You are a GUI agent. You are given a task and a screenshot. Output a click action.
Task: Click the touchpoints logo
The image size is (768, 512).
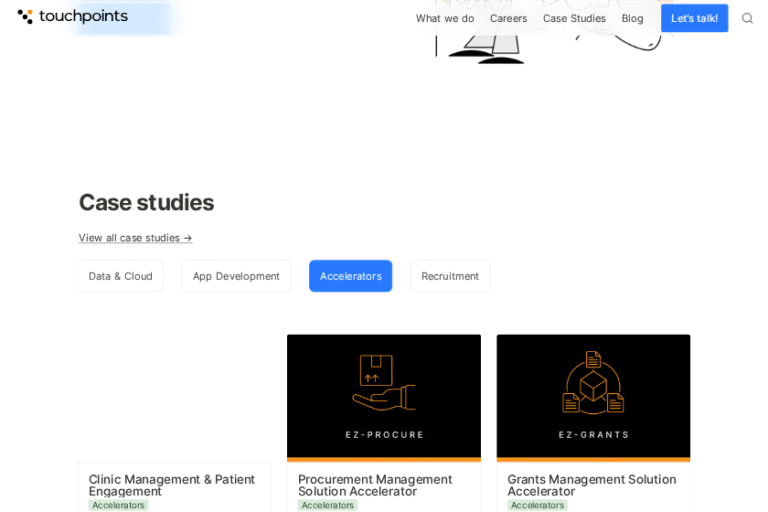pyautogui.click(x=72, y=17)
